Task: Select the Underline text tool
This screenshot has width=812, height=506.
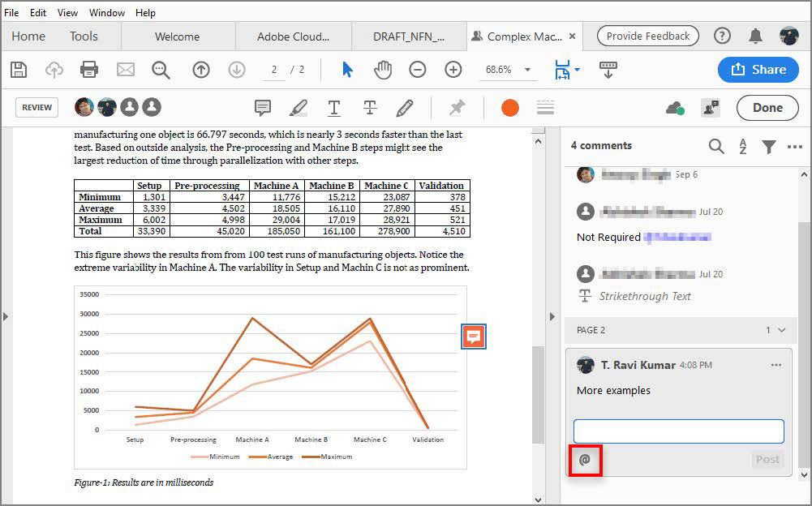Action: 334,108
